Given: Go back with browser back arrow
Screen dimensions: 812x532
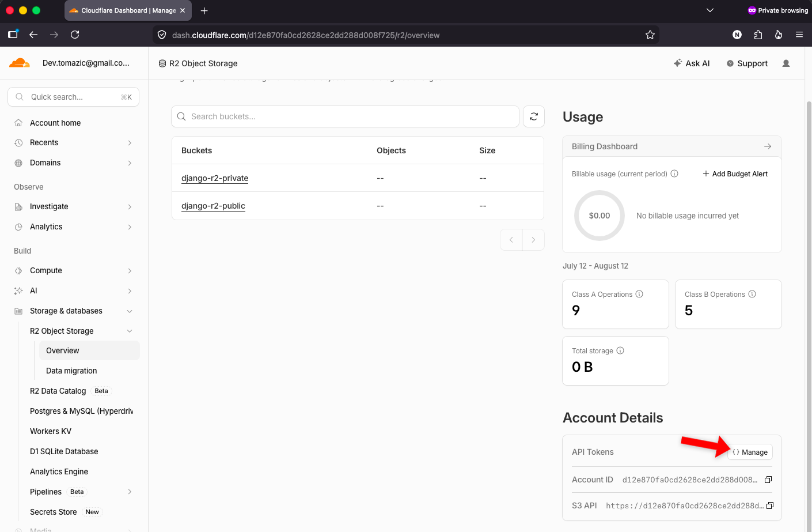Looking at the screenshot, I should click(x=33, y=35).
